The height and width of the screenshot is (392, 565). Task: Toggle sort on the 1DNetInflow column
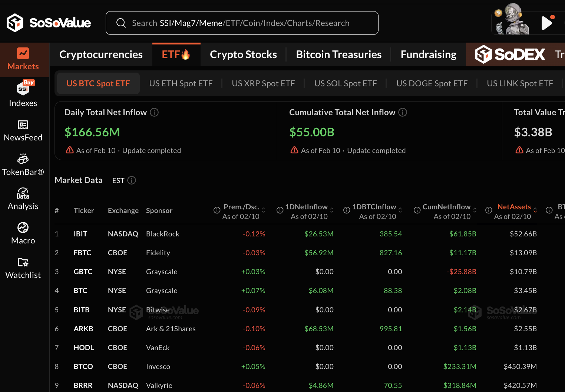(x=331, y=209)
